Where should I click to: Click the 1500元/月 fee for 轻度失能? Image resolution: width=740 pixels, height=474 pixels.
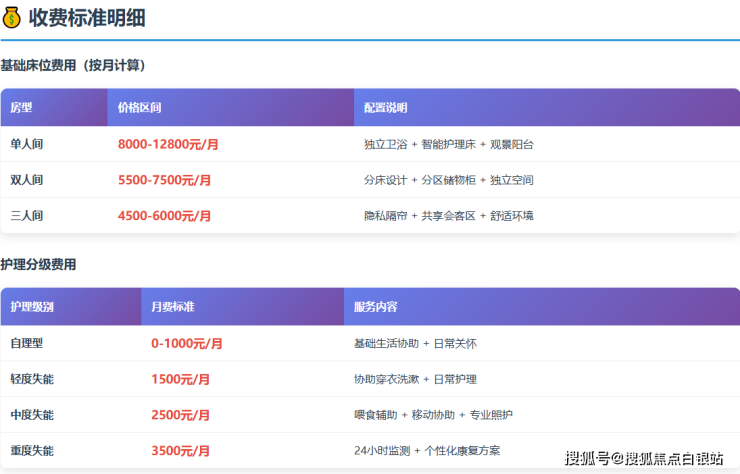pyautogui.click(x=180, y=379)
